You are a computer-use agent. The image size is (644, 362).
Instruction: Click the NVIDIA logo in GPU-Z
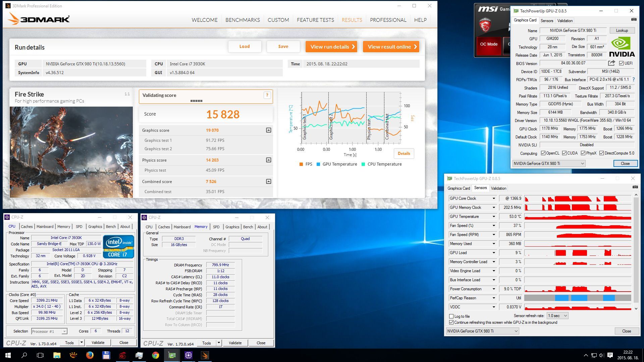622,47
